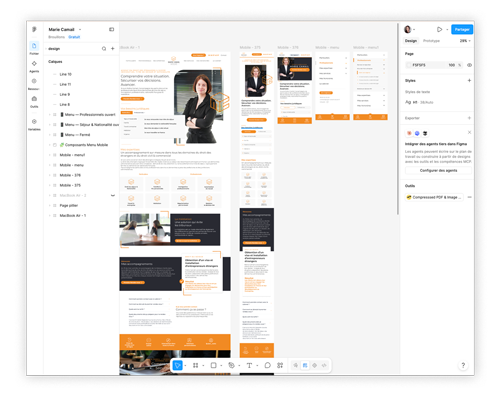Click the Partager button
Viewport: 500px width, 396px height.
[462, 29]
